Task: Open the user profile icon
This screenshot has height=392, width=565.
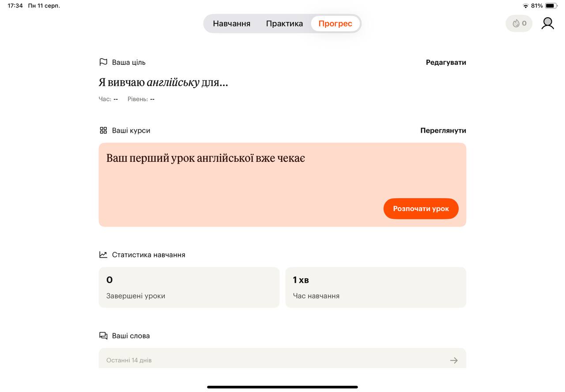Action: (547, 23)
